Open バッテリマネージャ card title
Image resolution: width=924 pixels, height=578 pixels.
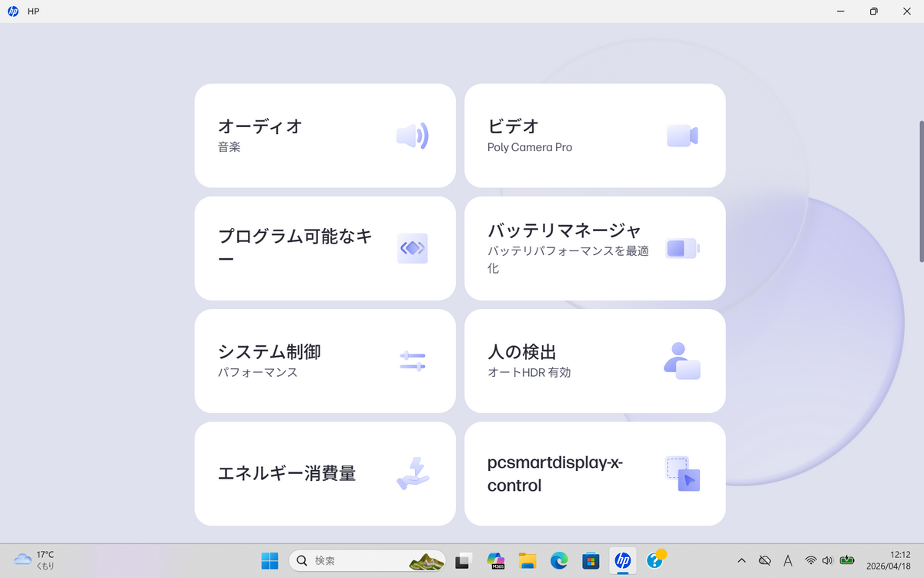coord(564,230)
